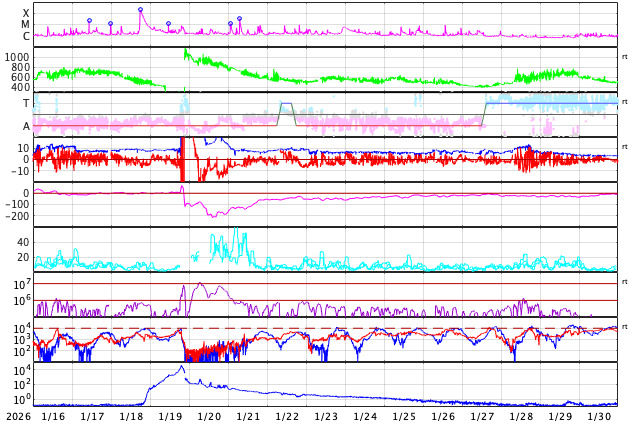This screenshot has height=424, width=634.
Task: Select the 400 value on the green plot axis
Action: [22, 87]
